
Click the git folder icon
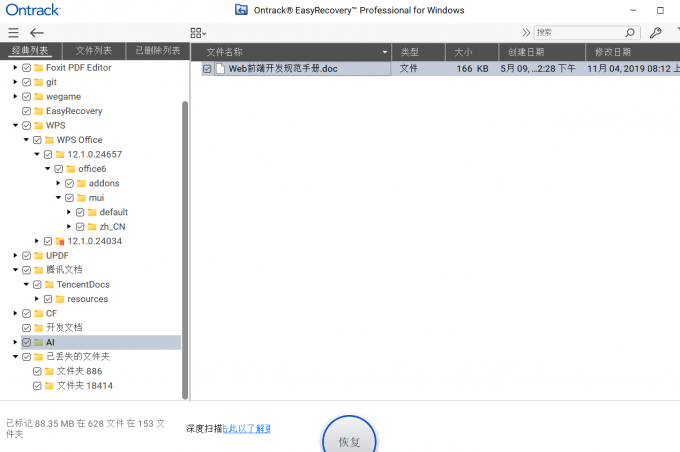click(x=39, y=82)
